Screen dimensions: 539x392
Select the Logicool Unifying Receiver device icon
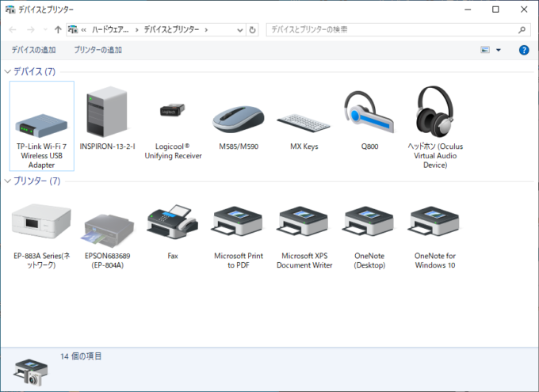point(173,110)
